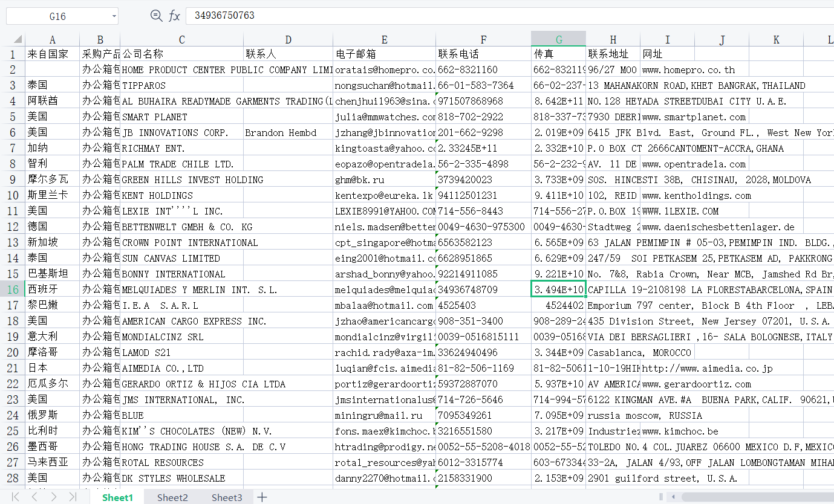Click the formula bar showing 34936750763

point(510,16)
